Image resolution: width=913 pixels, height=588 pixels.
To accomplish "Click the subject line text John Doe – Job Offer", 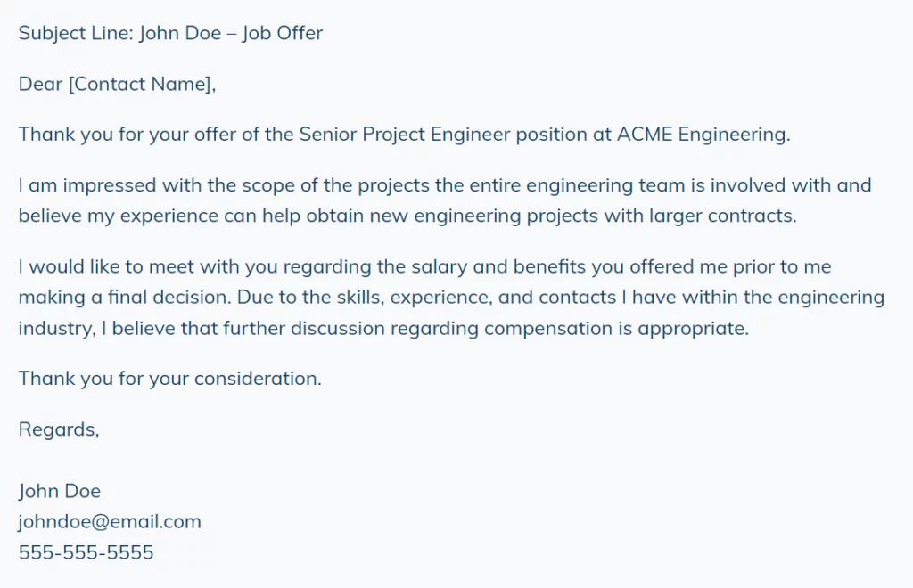I will click(x=231, y=33).
